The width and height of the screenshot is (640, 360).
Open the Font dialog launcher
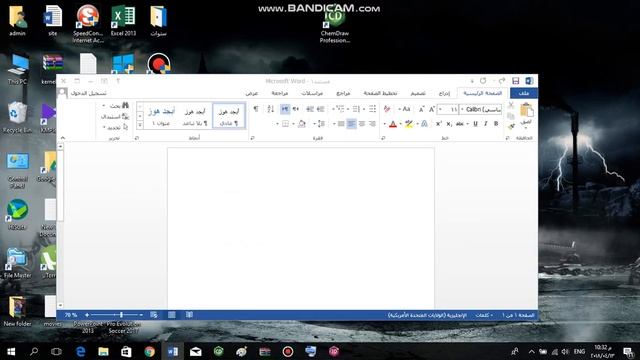(383, 138)
